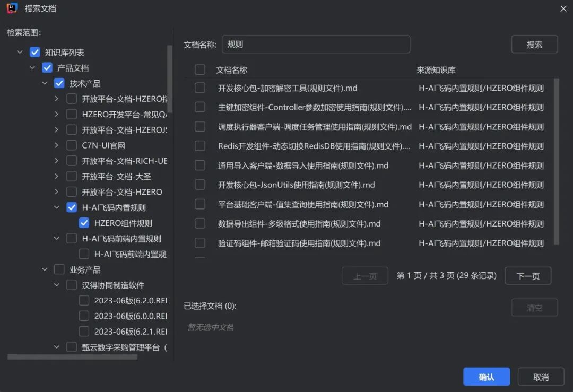Close the 搜索文档 dialog window
The image size is (573, 392).
click(x=563, y=8)
